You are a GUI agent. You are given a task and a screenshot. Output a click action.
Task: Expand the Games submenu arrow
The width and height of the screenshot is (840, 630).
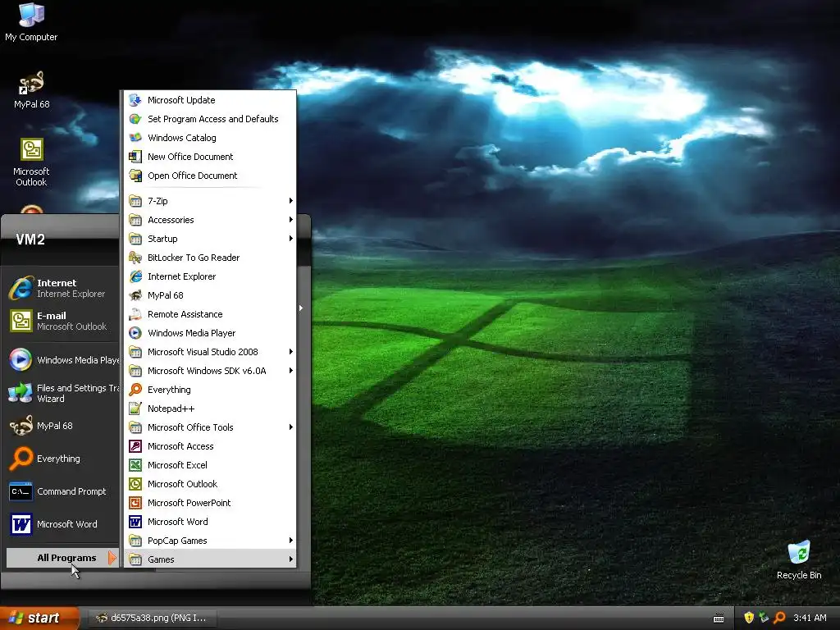point(291,559)
